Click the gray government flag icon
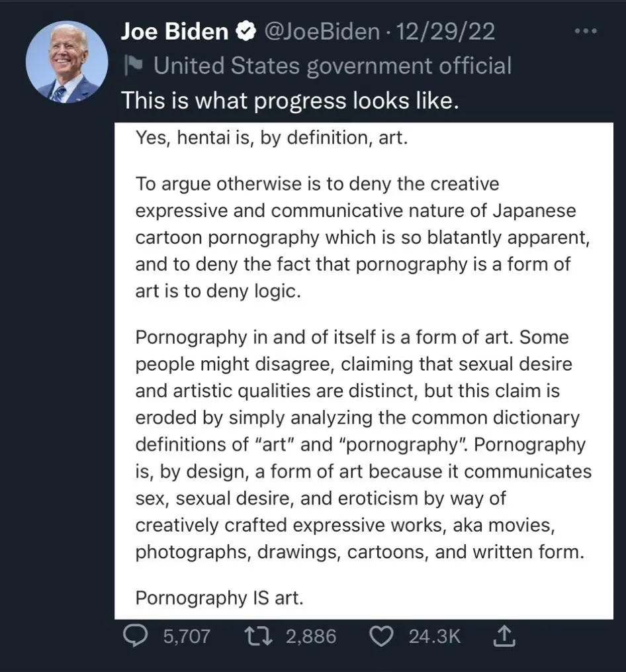This screenshot has height=672, width=626. pos(132,66)
